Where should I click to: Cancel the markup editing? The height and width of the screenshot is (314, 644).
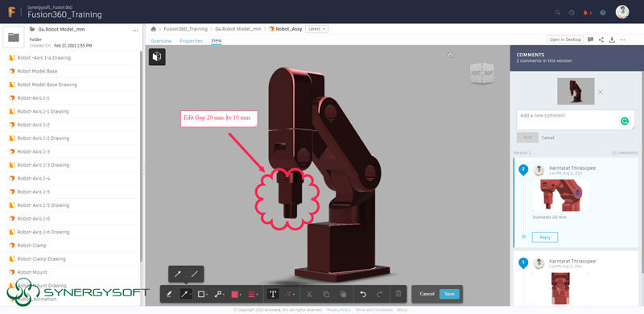coord(427,294)
